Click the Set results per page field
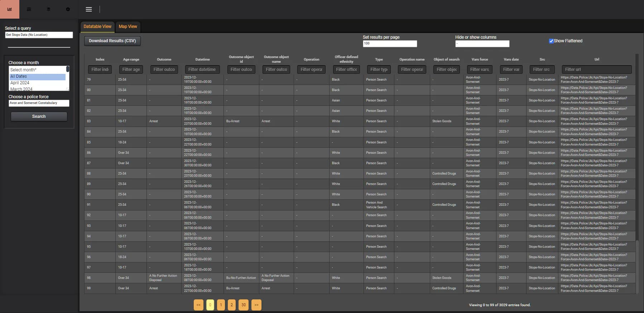Viewport: 644px width, 313px height. [x=390, y=44]
